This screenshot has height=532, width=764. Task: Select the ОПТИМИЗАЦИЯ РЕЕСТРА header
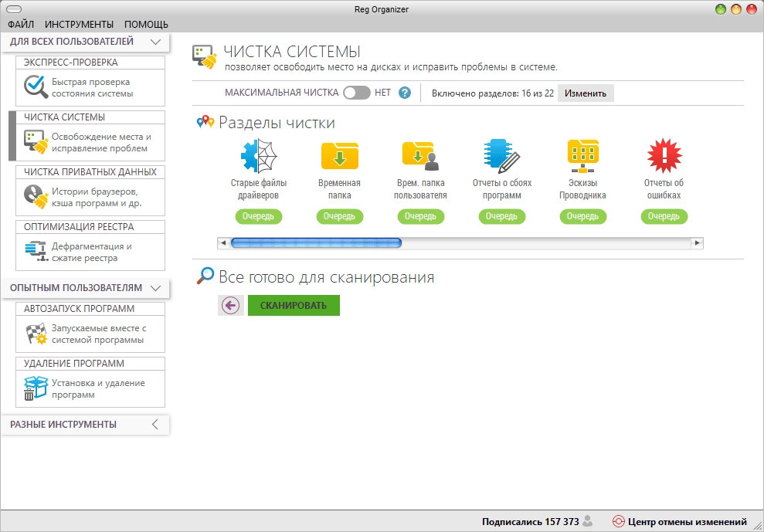[90, 226]
